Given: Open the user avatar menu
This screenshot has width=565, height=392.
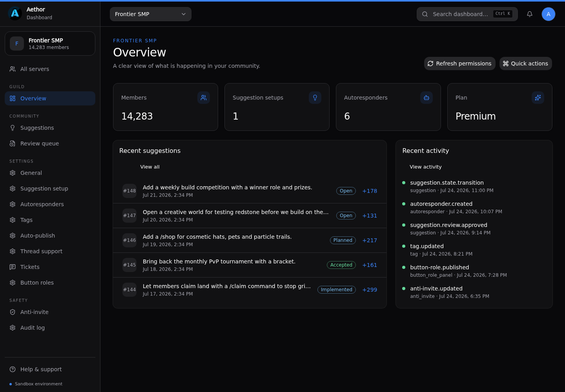Looking at the screenshot, I should [x=549, y=14].
